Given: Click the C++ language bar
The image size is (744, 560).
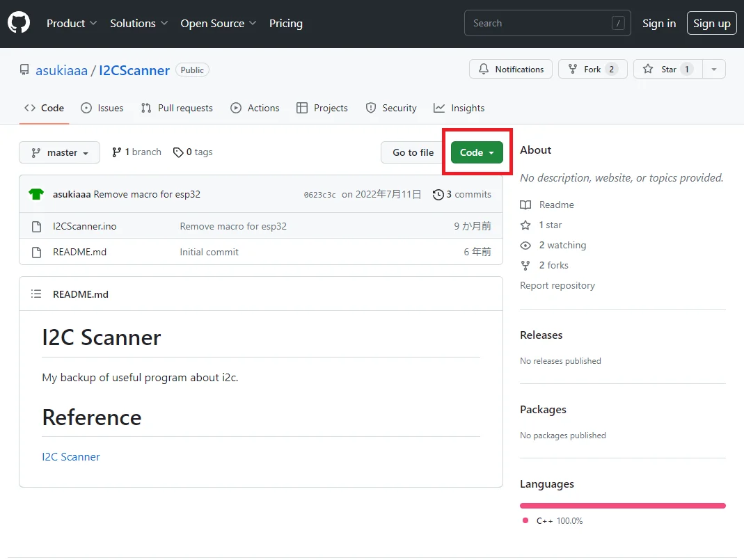Looking at the screenshot, I should (x=622, y=506).
